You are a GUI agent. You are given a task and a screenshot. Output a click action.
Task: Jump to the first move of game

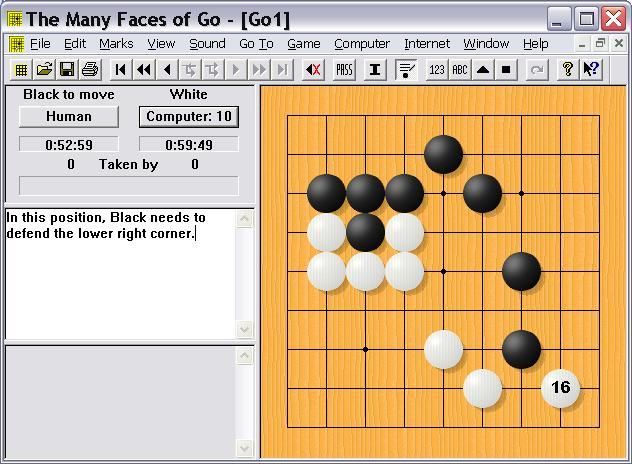[x=121, y=69]
